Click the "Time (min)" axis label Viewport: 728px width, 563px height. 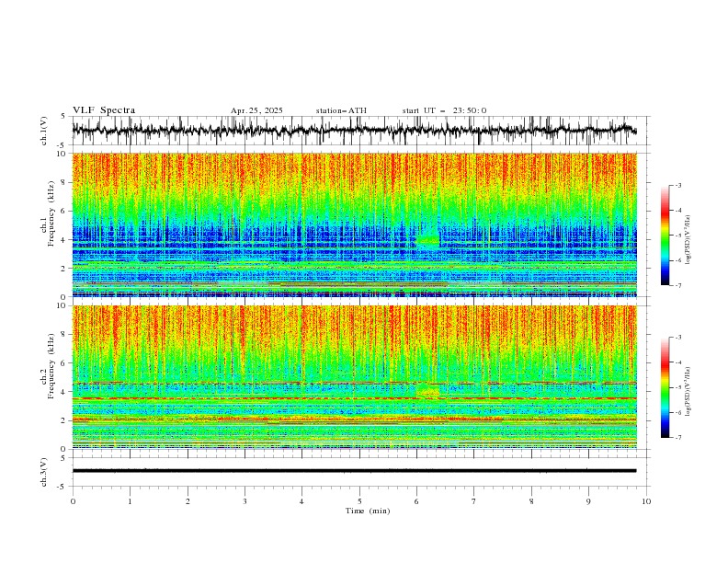(x=368, y=511)
